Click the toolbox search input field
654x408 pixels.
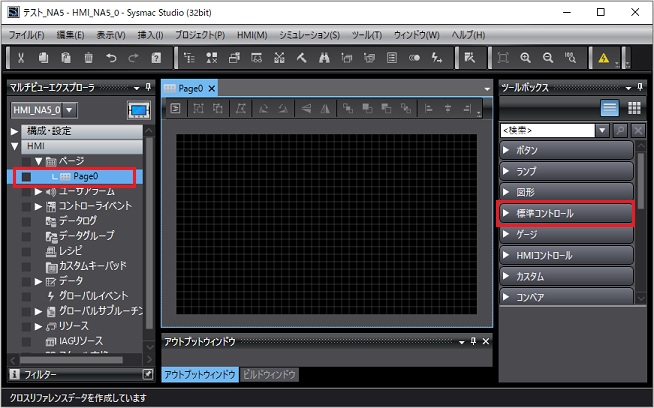(548, 131)
